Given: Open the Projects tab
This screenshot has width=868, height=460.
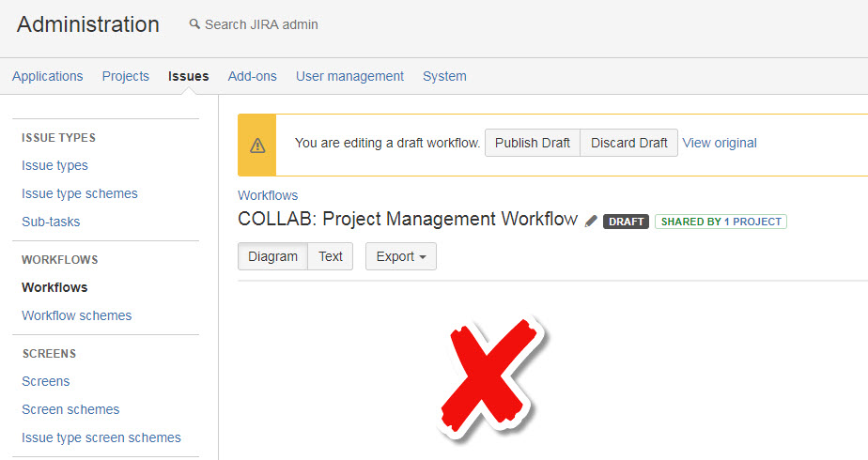Looking at the screenshot, I should 126,76.
